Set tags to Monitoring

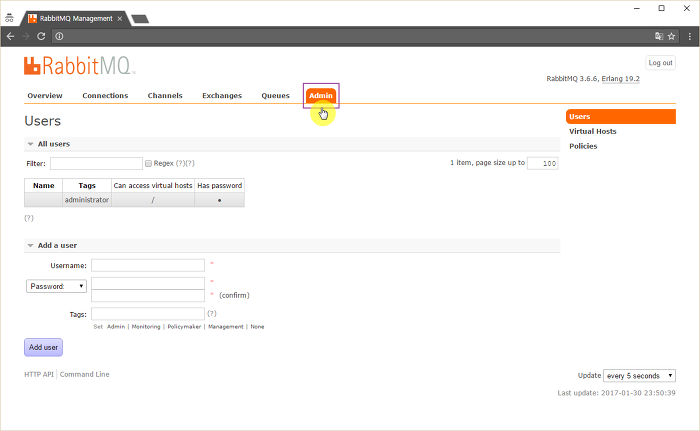pyautogui.click(x=146, y=327)
